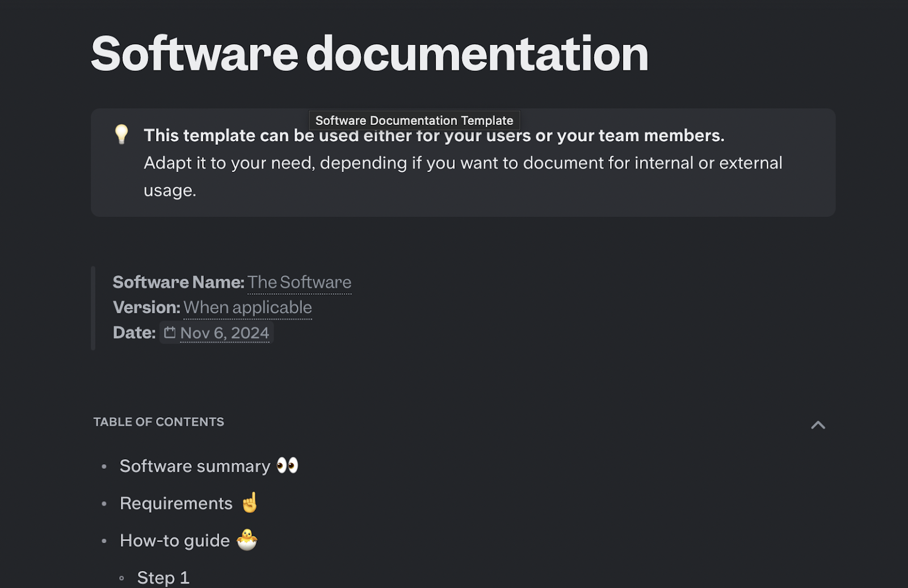
Task: Click the bullet point before Software summary
Action: coord(104,467)
